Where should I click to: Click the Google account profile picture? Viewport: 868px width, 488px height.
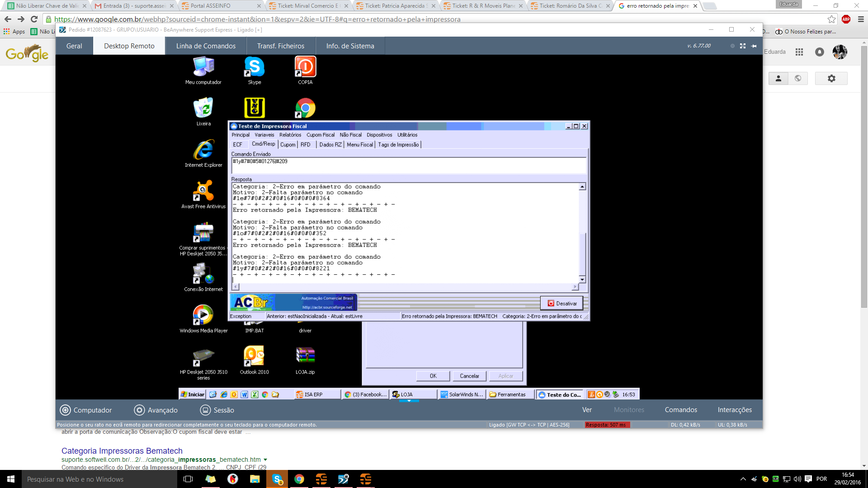[840, 52]
